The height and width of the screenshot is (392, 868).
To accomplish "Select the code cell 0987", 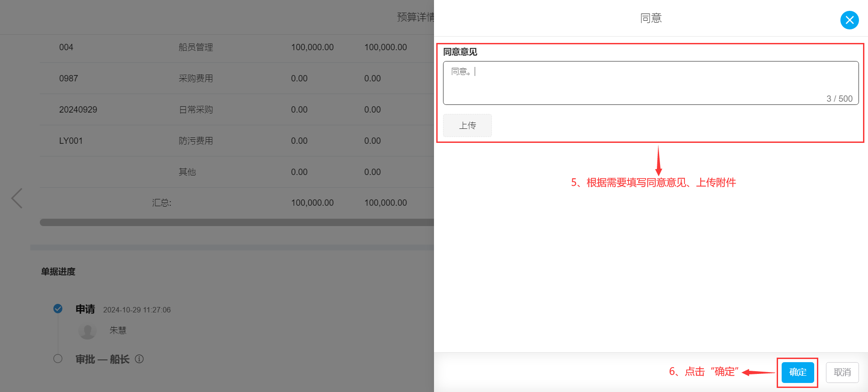I will tap(68, 78).
